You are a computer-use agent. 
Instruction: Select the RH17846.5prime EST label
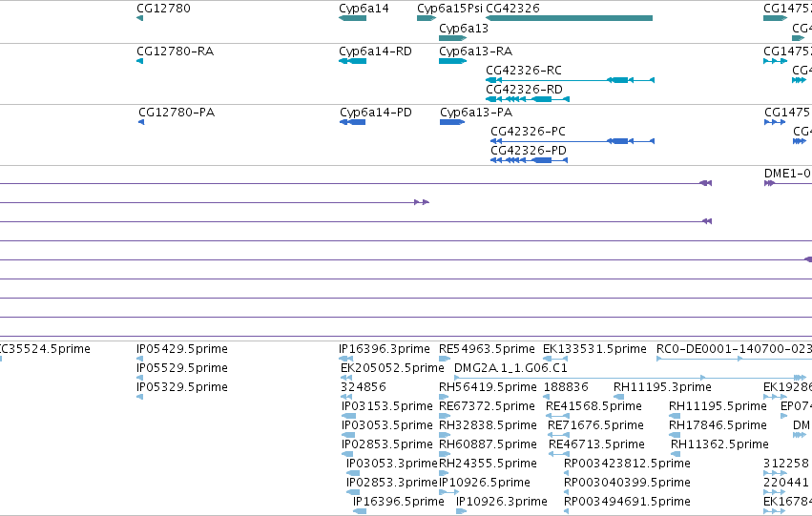click(718, 426)
